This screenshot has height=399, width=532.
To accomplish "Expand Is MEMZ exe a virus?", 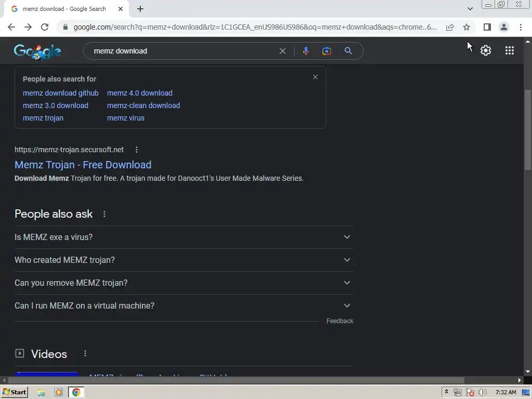I will tap(184, 237).
